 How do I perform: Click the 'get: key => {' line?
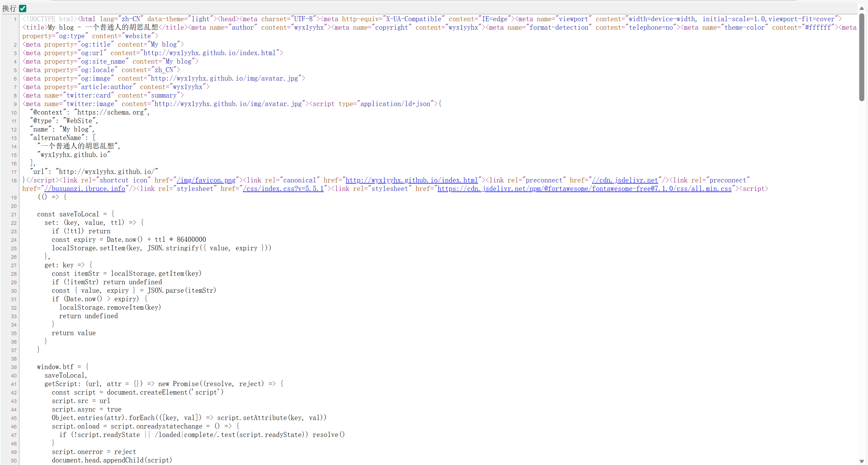[68, 265]
